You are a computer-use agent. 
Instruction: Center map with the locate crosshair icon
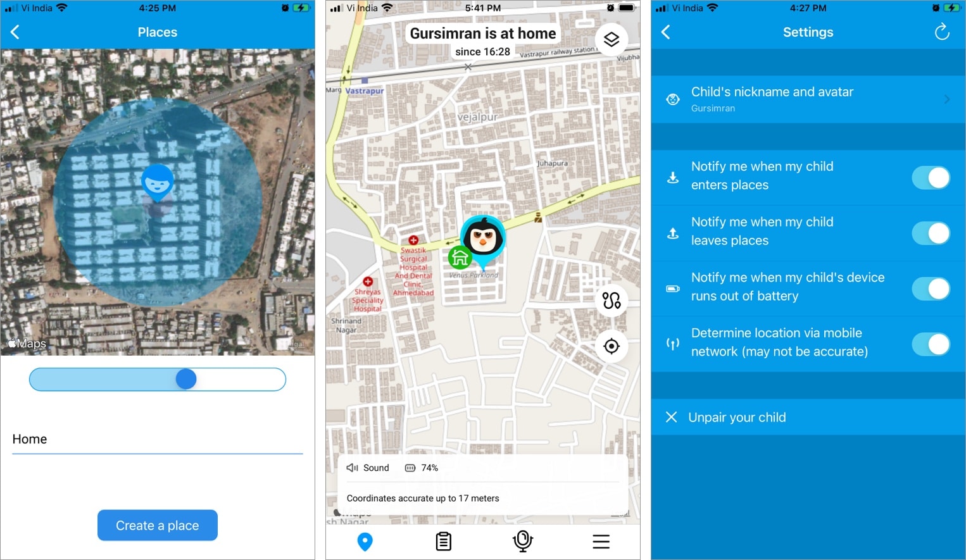pos(611,346)
